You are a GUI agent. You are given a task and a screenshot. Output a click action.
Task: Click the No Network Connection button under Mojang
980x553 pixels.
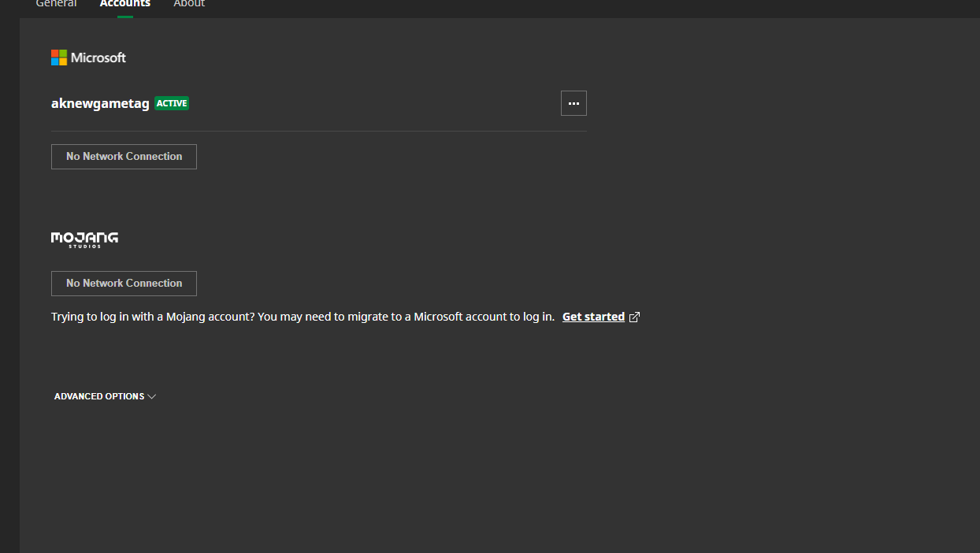[x=124, y=284]
